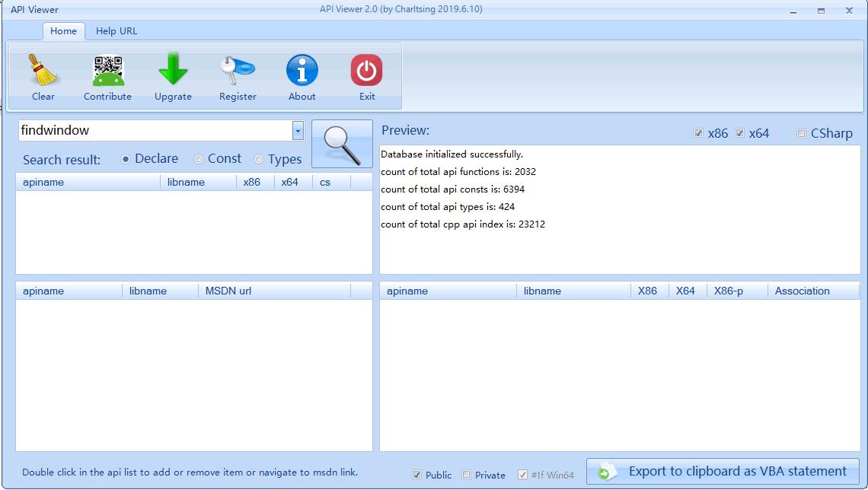Enable the CSharp checkbox
868x490 pixels.
[x=801, y=133]
